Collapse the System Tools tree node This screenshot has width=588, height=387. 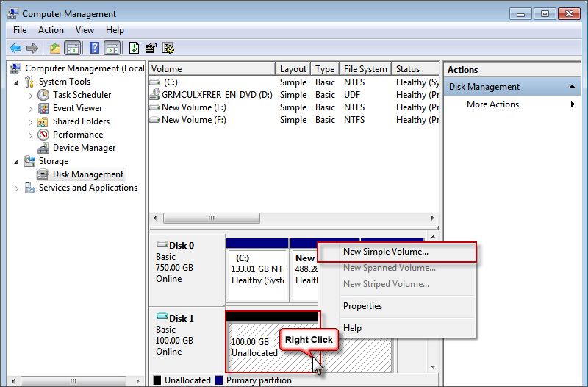click(16, 82)
